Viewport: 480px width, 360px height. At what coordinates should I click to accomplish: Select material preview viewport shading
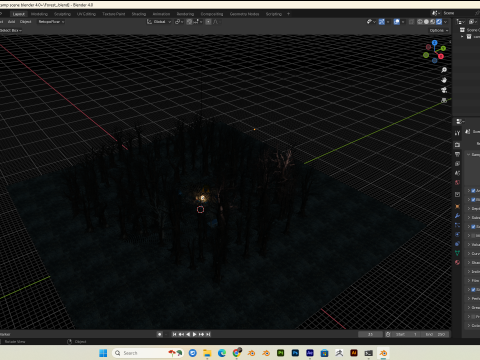(x=432, y=22)
